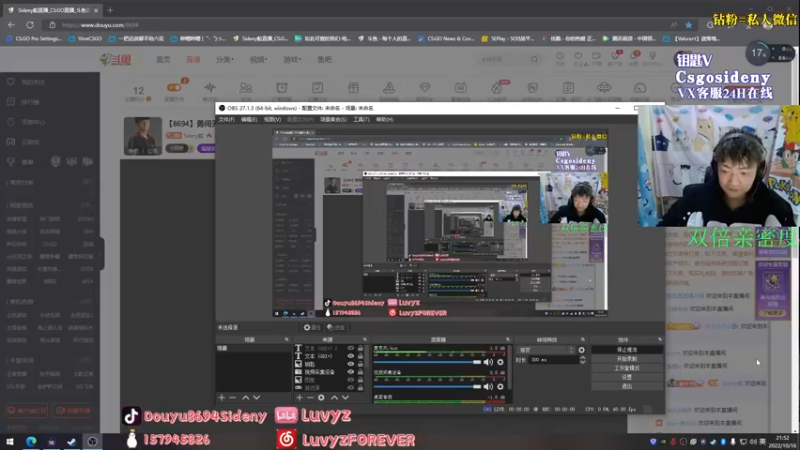Screen dimensions: 800x450
Task: Click the UFO icon on Douyu toolbar
Action: pos(604,88)
